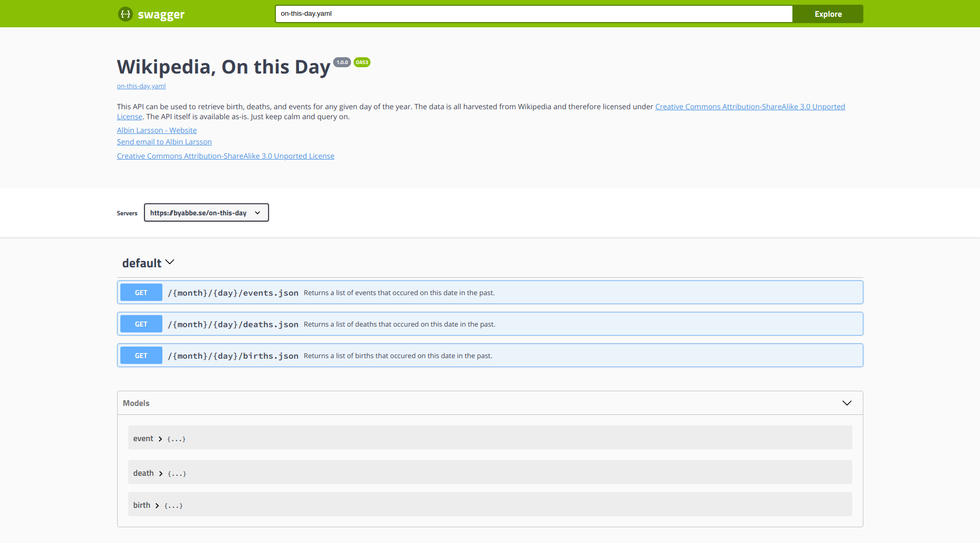Image resolution: width=980 pixels, height=543 pixels.
Task: Collapse the Models section arrow
Action: (847, 403)
